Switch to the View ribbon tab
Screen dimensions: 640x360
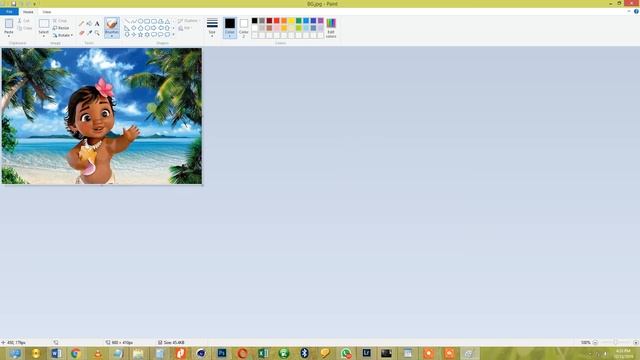[47, 12]
